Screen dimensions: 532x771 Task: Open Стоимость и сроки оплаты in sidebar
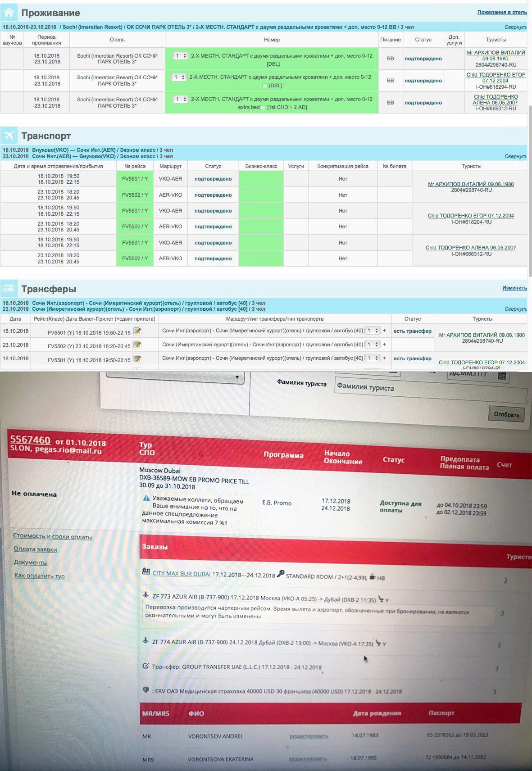click(52, 536)
